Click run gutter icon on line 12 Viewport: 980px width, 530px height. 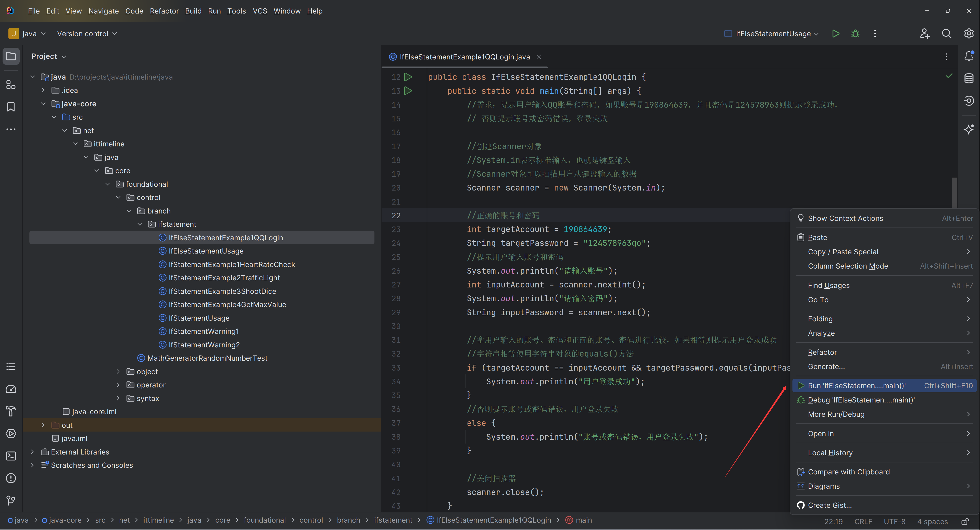coord(408,77)
